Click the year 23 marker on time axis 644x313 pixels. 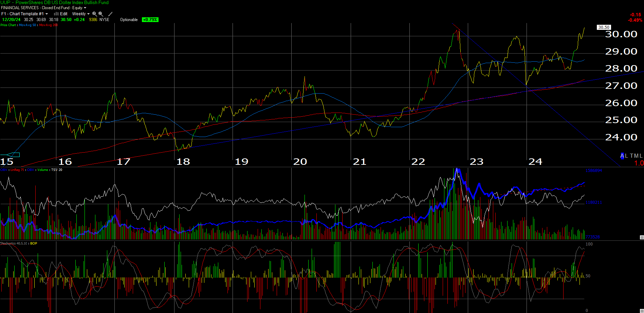(477, 162)
